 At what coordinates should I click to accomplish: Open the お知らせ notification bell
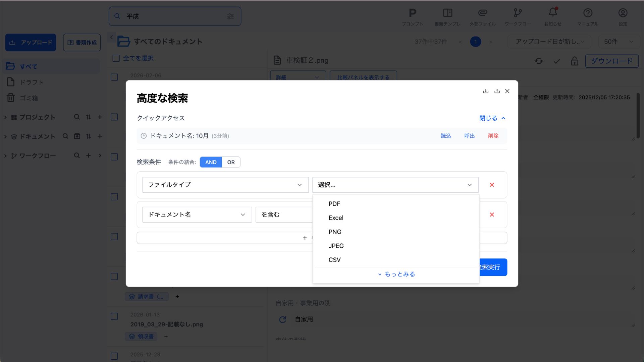552,12
